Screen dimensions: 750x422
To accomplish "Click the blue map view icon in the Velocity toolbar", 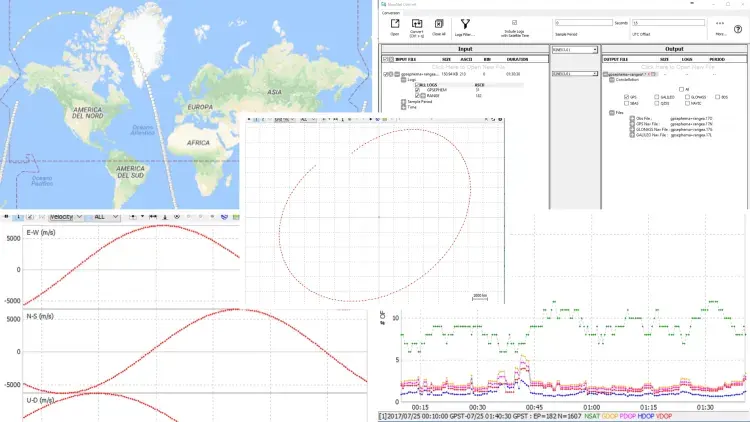I will click(x=224, y=217).
